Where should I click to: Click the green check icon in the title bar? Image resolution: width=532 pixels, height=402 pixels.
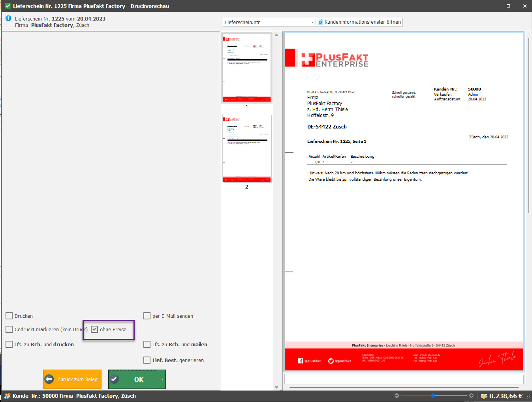click(8, 6)
